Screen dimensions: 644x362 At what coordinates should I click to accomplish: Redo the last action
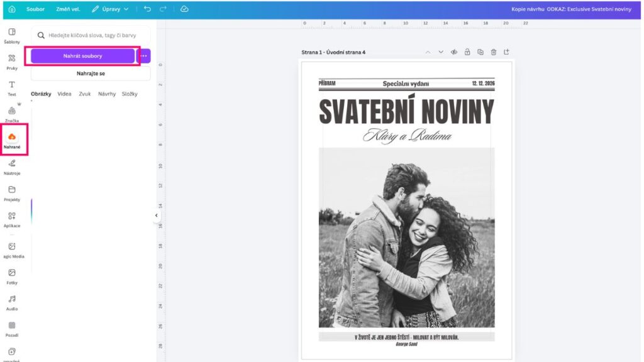click(163, 9)
